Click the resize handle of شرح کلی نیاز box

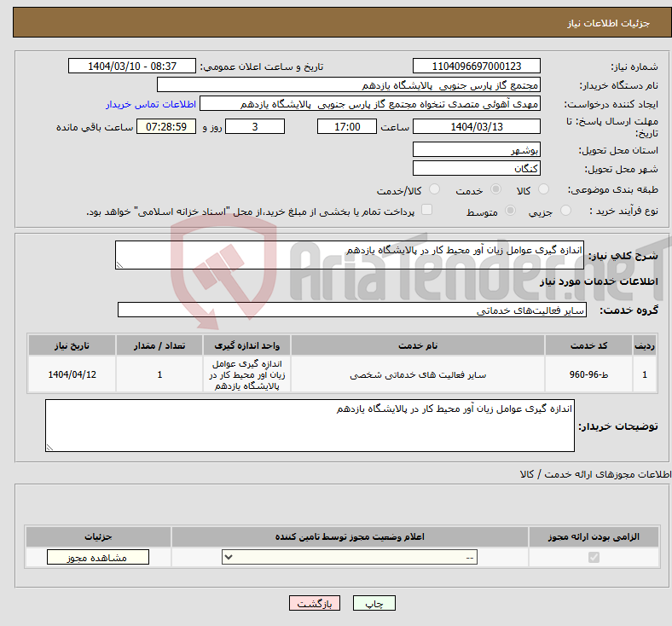(x=119, y=265)
